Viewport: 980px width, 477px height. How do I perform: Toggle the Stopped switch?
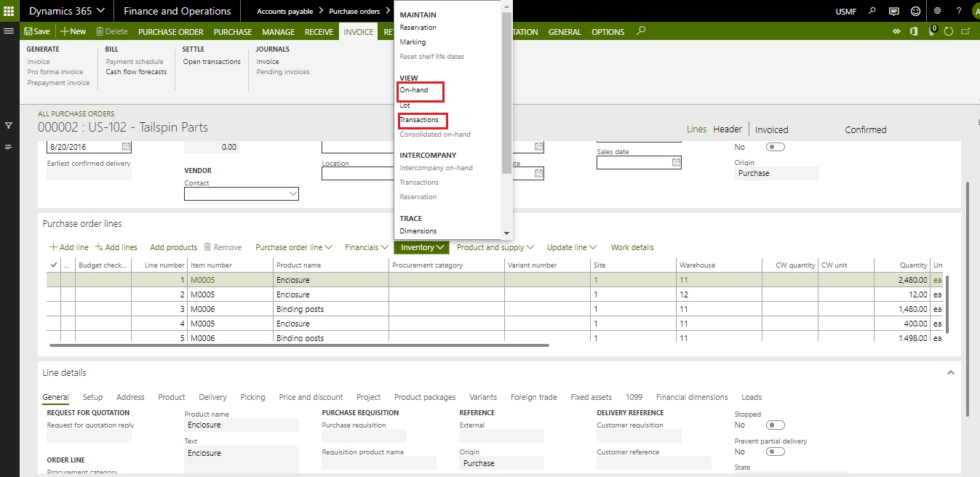(x=776, y=425)
